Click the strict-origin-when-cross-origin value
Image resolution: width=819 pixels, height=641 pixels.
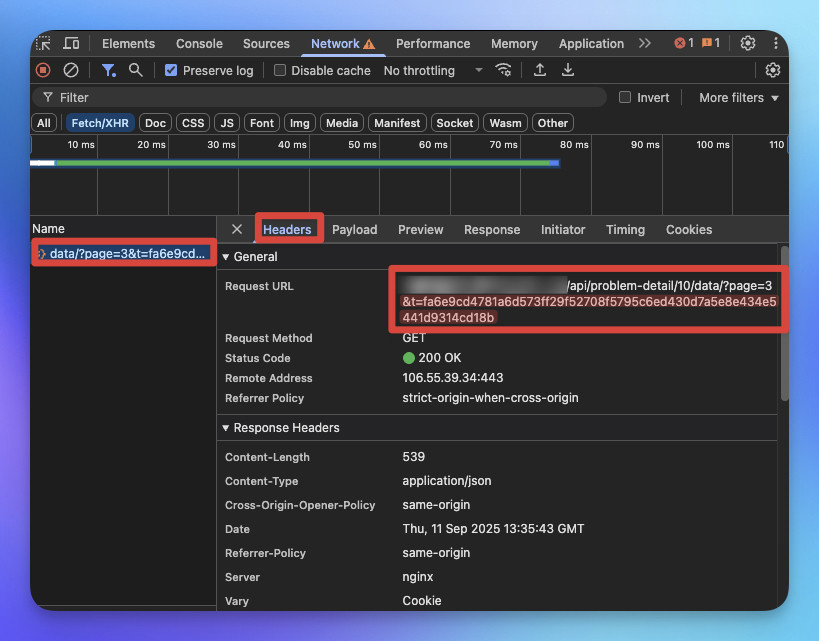pyautogui.click(x=490, y=398)
